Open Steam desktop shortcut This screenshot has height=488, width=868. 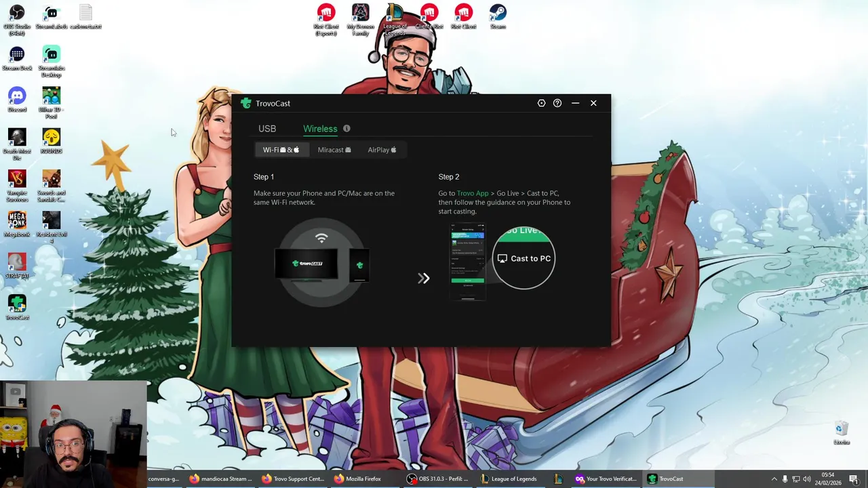(x=498, y=18)
